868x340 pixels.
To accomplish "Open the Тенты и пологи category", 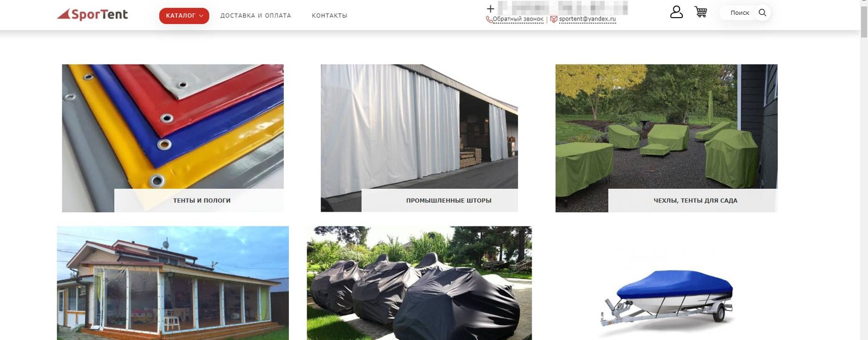I will tap(202, 201).
